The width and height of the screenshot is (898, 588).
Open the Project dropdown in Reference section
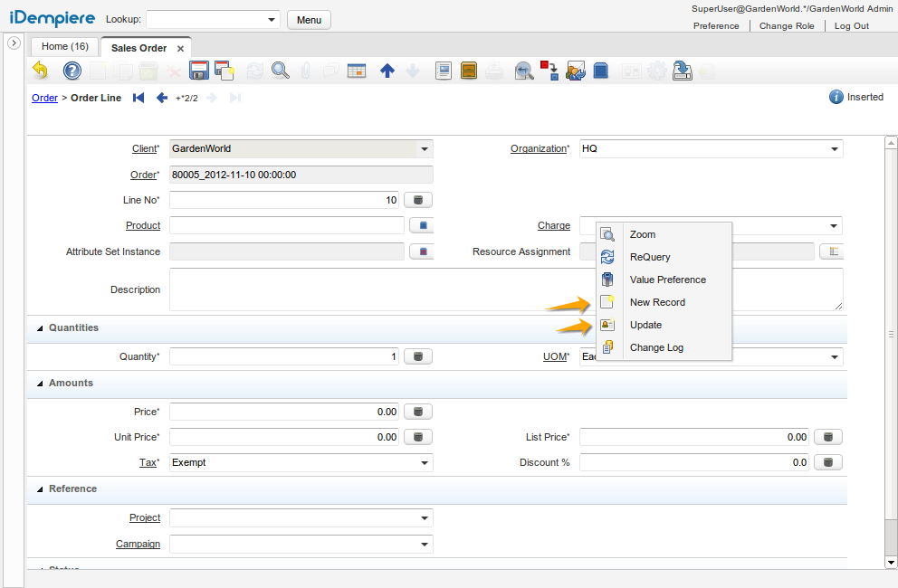[x=424, y=517]
